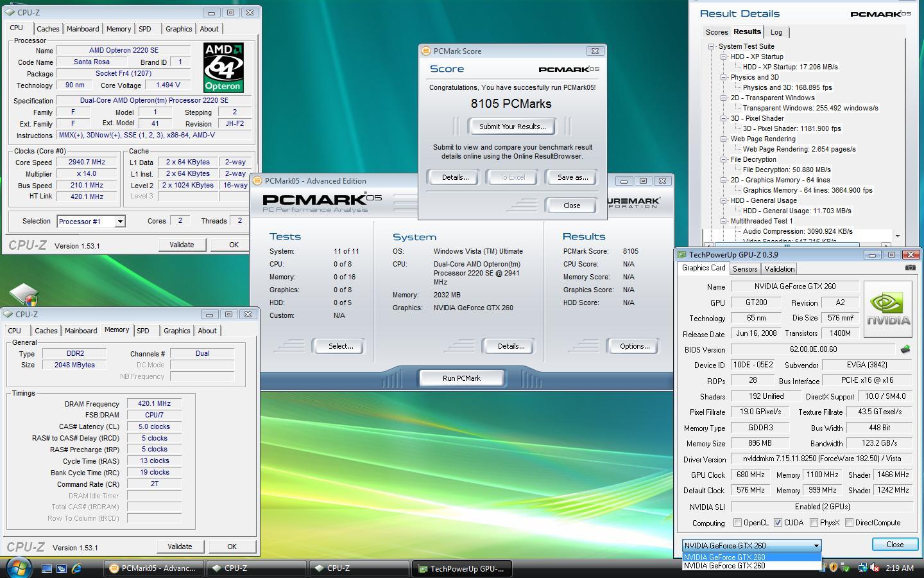Collapse the Multithreaded Test 1 node
924x578 pixels.
(724, 221)
